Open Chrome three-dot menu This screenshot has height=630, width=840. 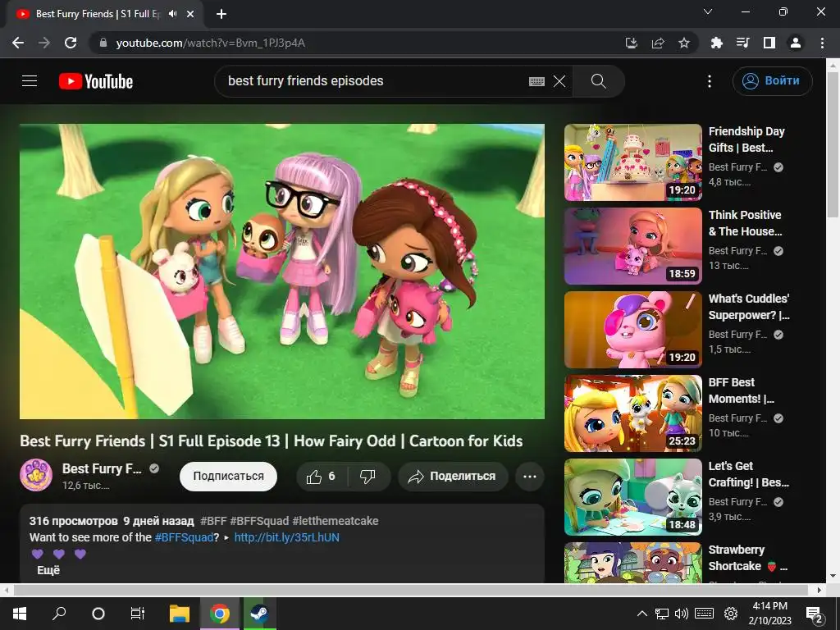822,43
